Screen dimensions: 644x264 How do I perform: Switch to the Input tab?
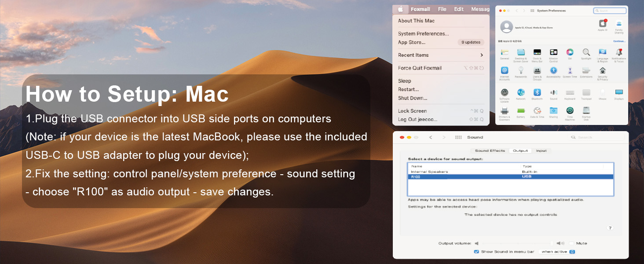point(541,150)
